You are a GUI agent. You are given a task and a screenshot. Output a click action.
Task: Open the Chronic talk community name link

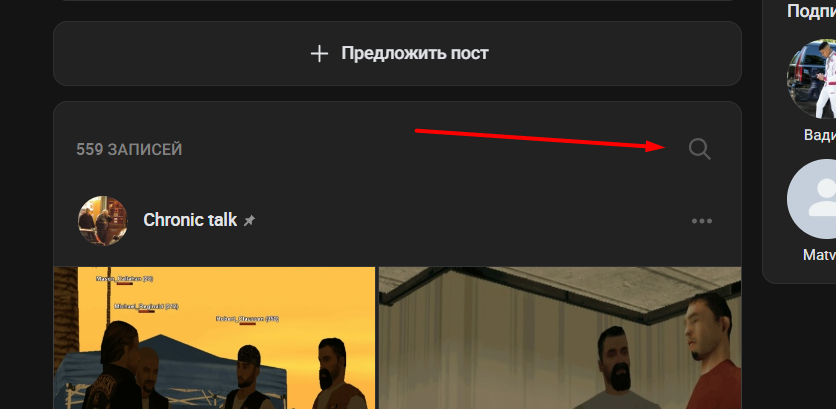tap(190, 220)
